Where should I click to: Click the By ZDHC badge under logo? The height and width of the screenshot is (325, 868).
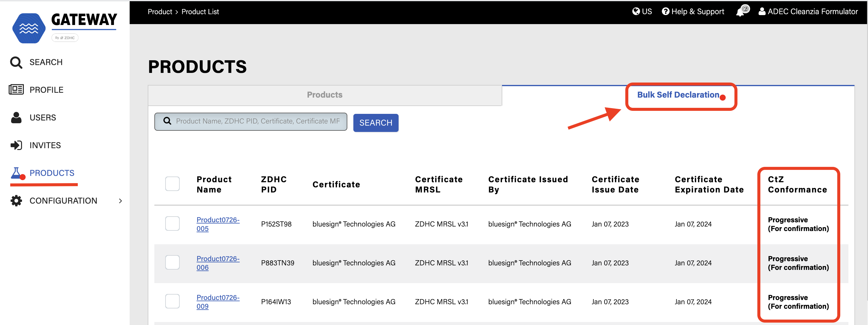coord(65,38)
